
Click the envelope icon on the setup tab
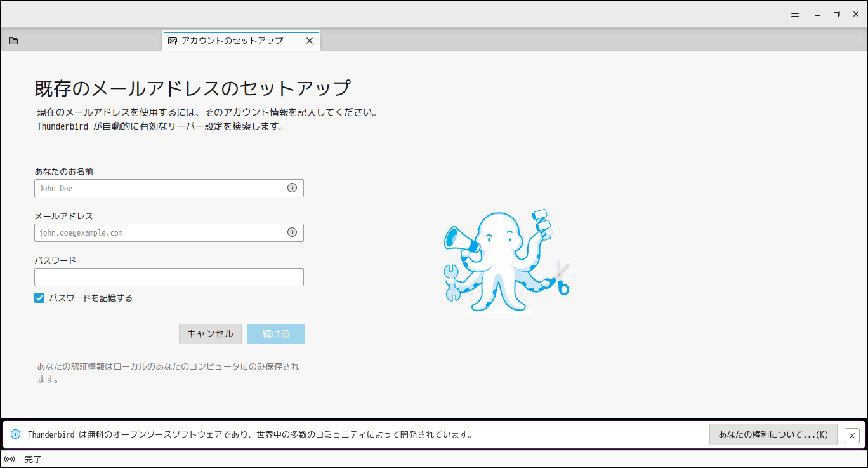click(173, 40)
